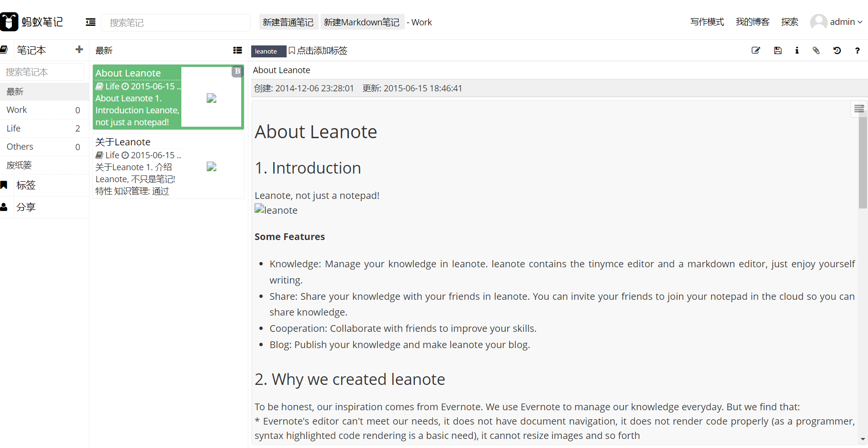Click the tag bookmark icon before 点击添加标签

[x=292, y=51]
